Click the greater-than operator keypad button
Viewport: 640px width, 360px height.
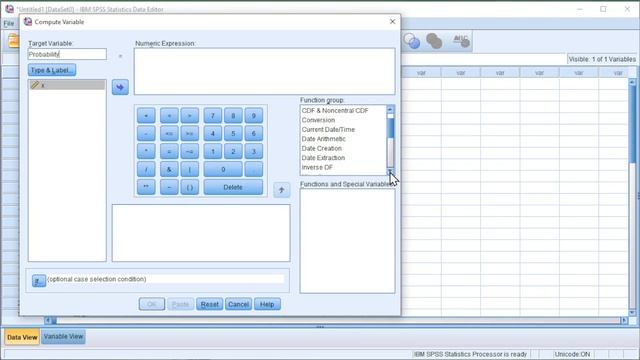click(x=189, y=116)
